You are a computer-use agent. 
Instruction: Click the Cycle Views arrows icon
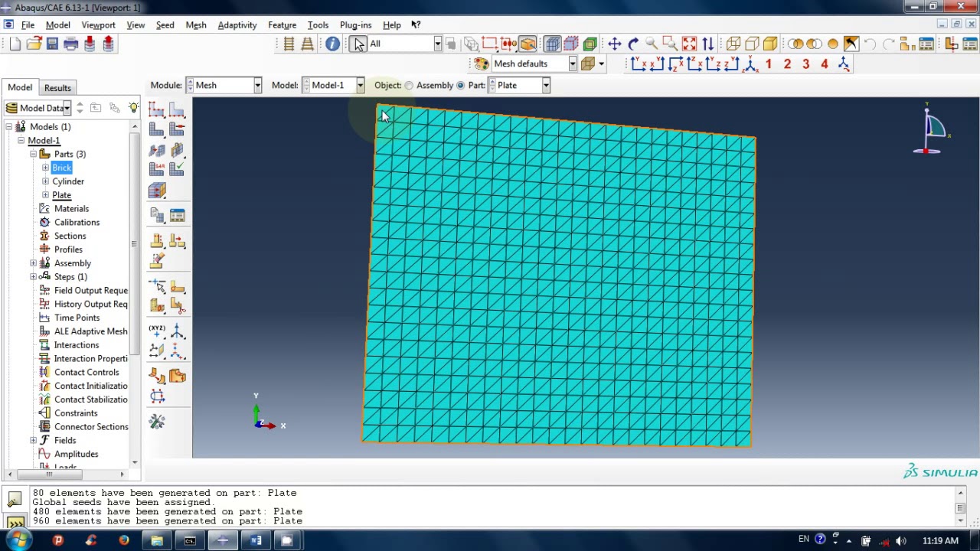[707, 44]
